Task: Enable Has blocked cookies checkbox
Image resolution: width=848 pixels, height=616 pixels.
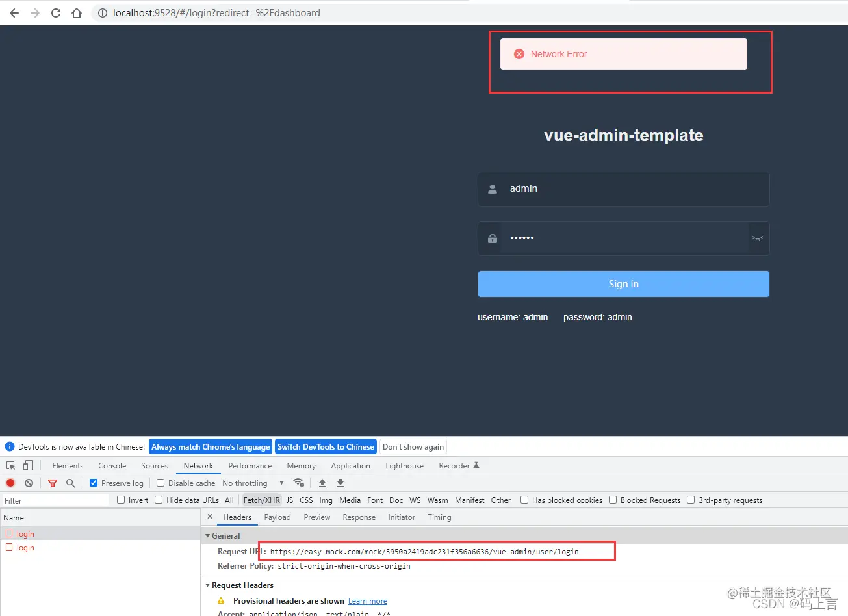Action: coord(524,500)
